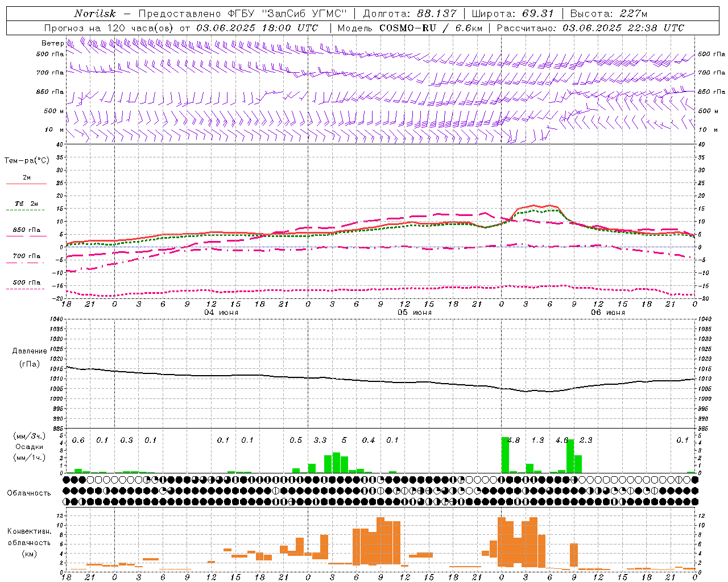Click the tall green precipitation bar under 4.8
728x582 pixels.
[x=505, y=455]
